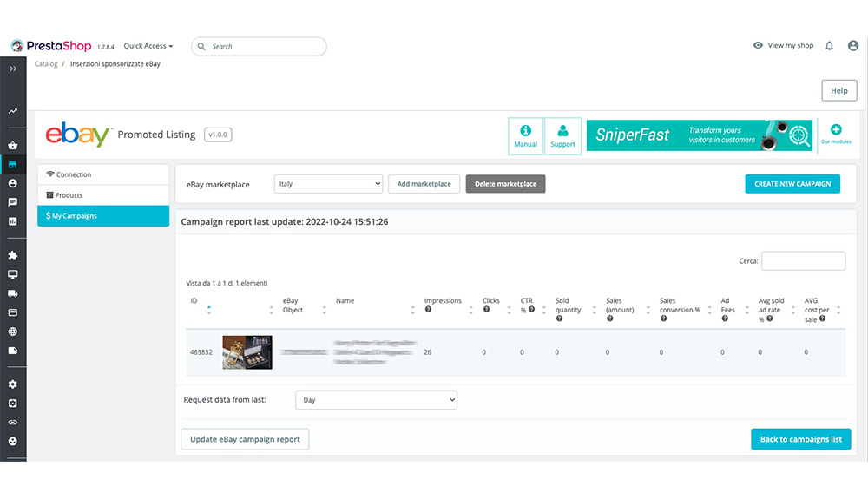Click the smiley-face sidebar icon at bottom
Viewport: 868px width, 499px height.
coord(13,442)
